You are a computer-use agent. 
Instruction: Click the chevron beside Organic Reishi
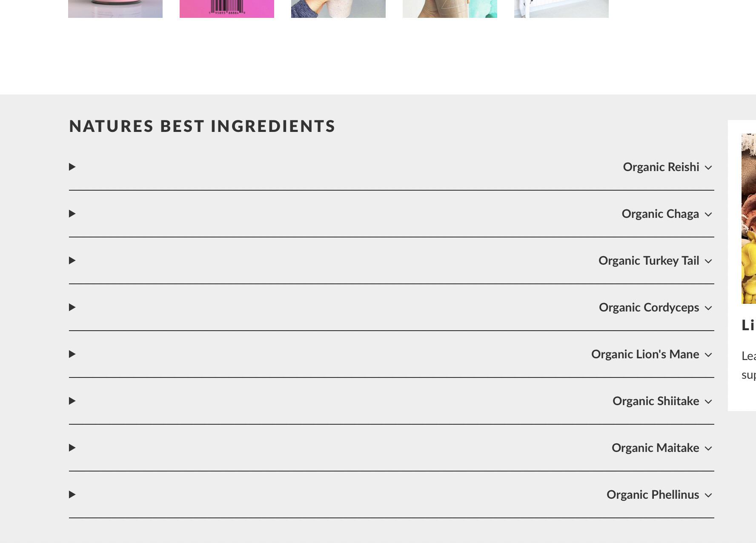[708, 168]
